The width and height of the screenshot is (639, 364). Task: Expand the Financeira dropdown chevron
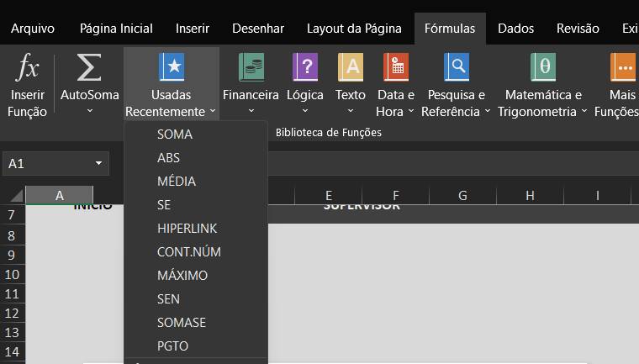pos(251,111)
